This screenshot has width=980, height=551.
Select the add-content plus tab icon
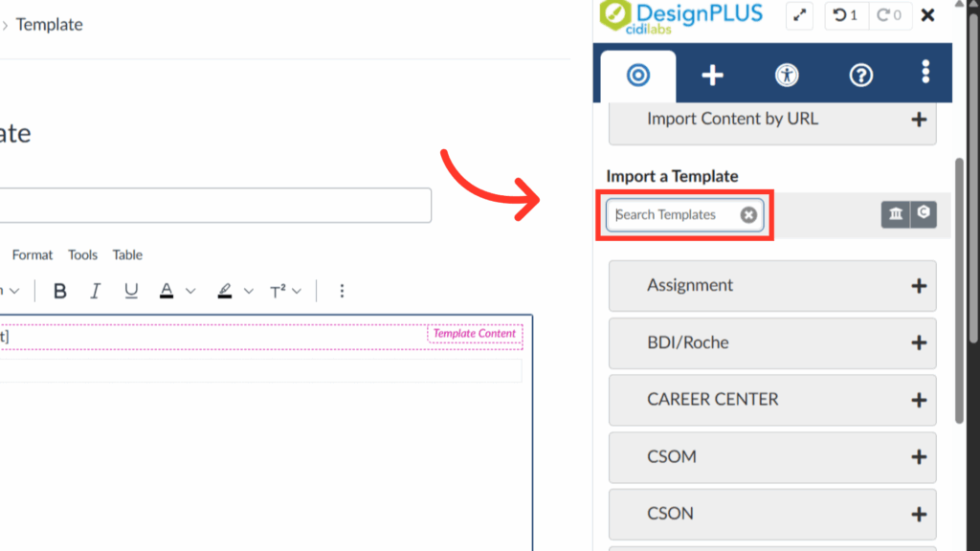coord(712,75)
